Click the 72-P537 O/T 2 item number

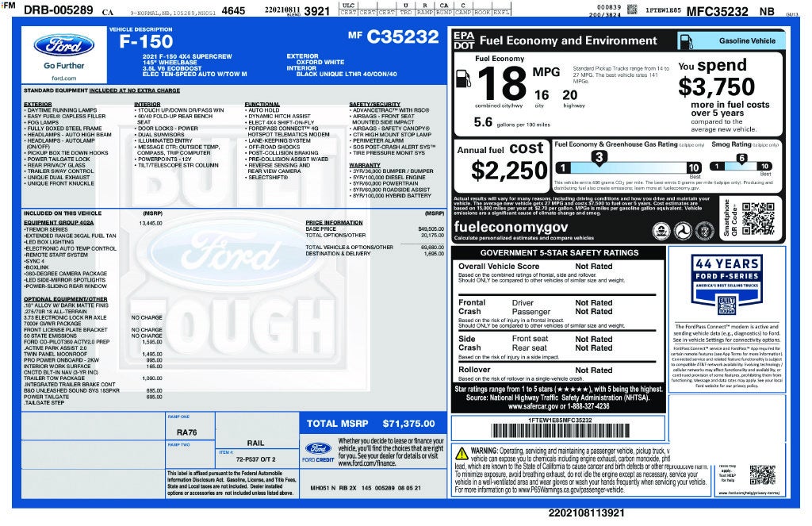coord(256,459)
